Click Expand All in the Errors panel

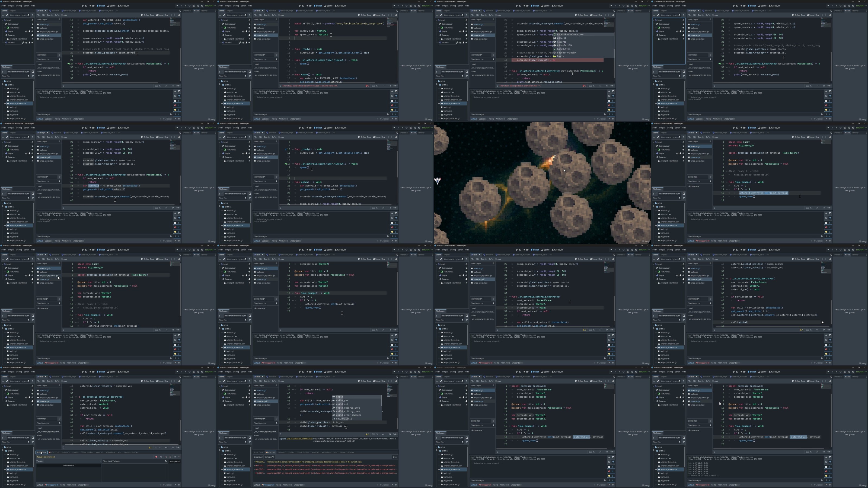pos(258,457)
